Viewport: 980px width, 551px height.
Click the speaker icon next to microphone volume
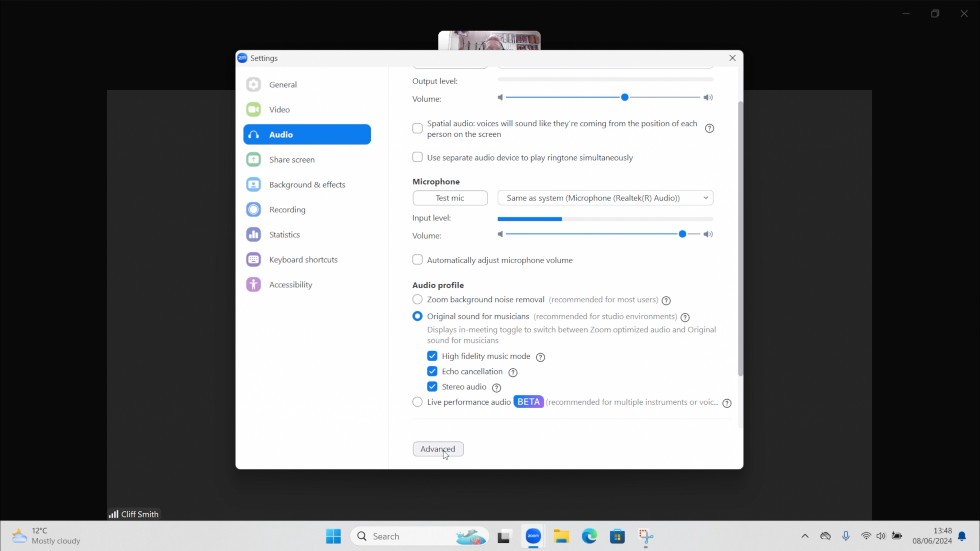point(708,234)
